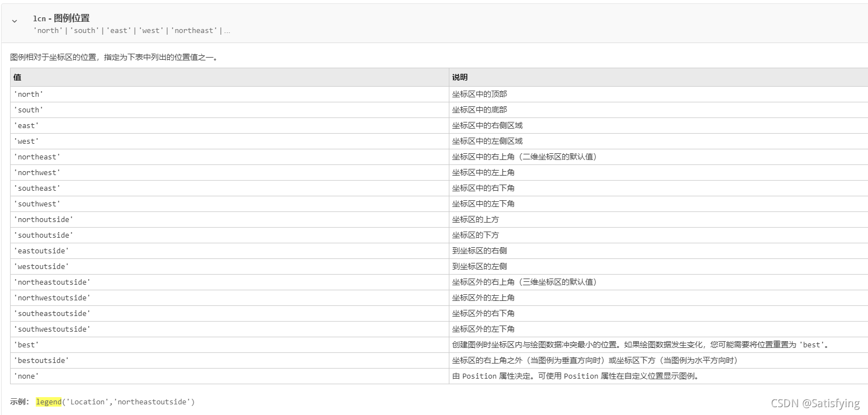Select the 'northeastoutside' value cell
Image resolution: width=868 pixels, height=415 pixels.
pos(52,282)
